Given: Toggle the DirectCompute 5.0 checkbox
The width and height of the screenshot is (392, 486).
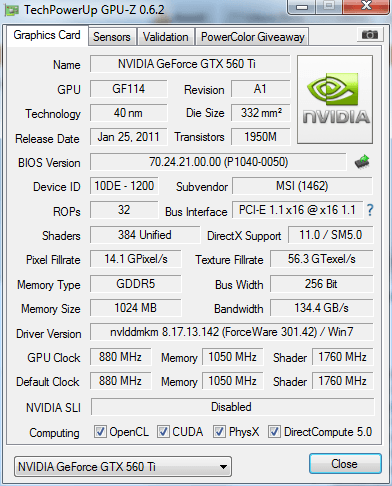Looking at the screenshot, I should [274, 432].
